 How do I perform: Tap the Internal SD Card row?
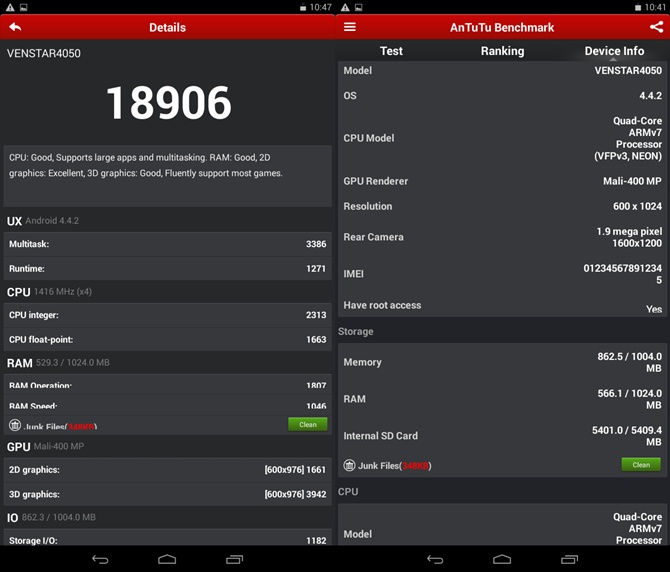point(502,436)
